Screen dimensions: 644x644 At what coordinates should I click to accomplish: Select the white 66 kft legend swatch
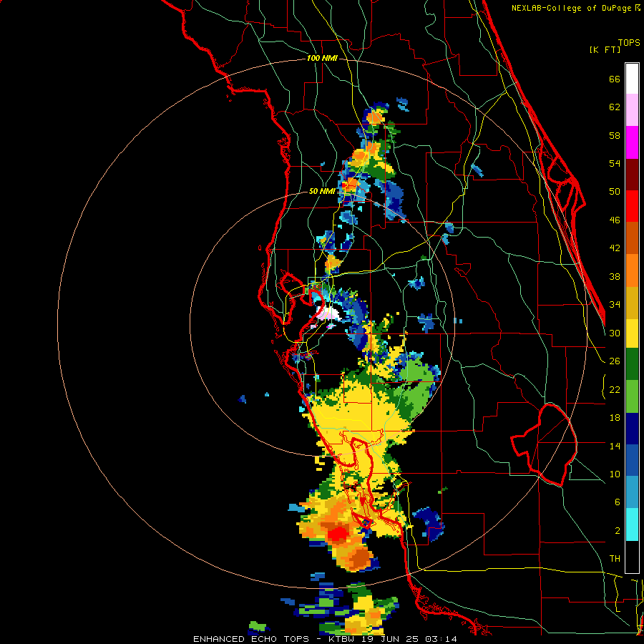pyautogui.click(x=632, y=79)
